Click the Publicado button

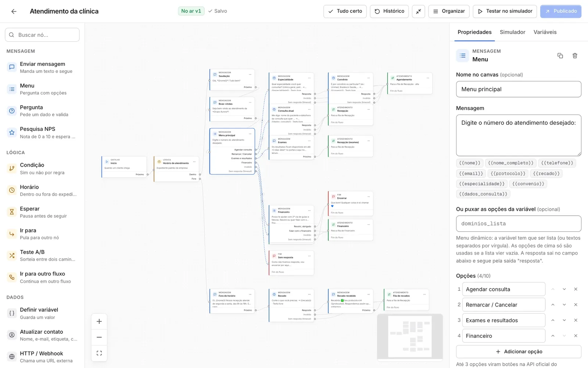tap(561, 11)
